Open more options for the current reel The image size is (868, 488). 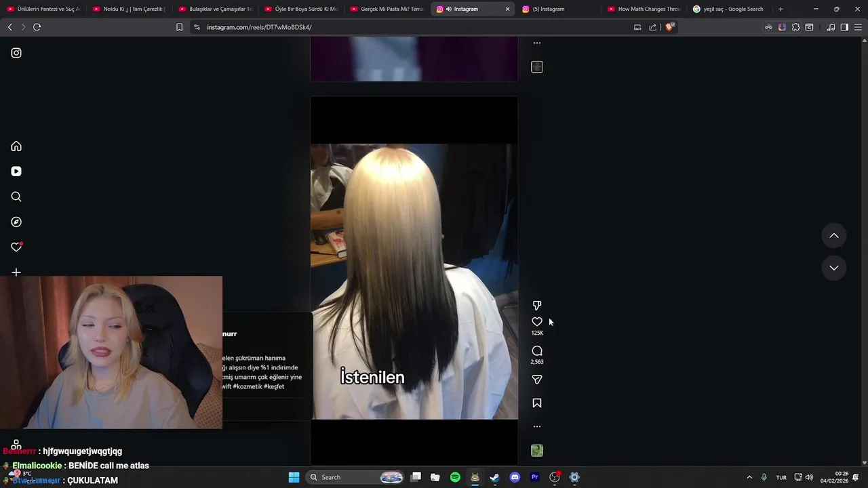tap(537, 426)
